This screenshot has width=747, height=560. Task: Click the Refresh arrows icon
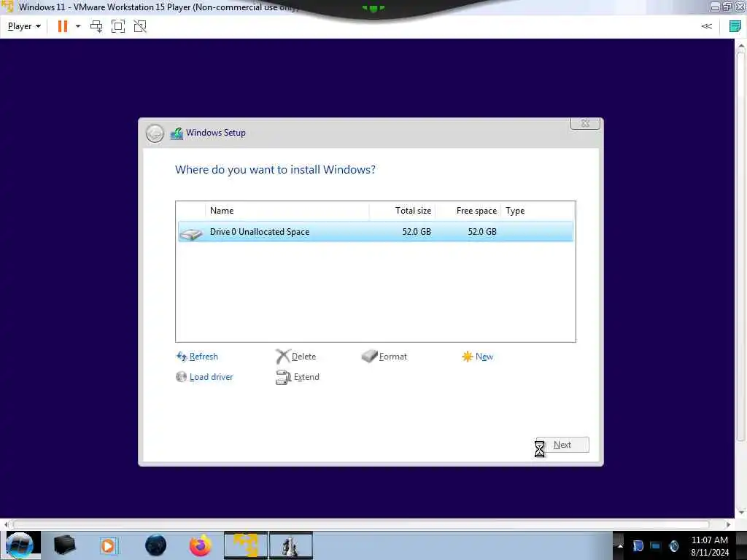tap(182, 357)
